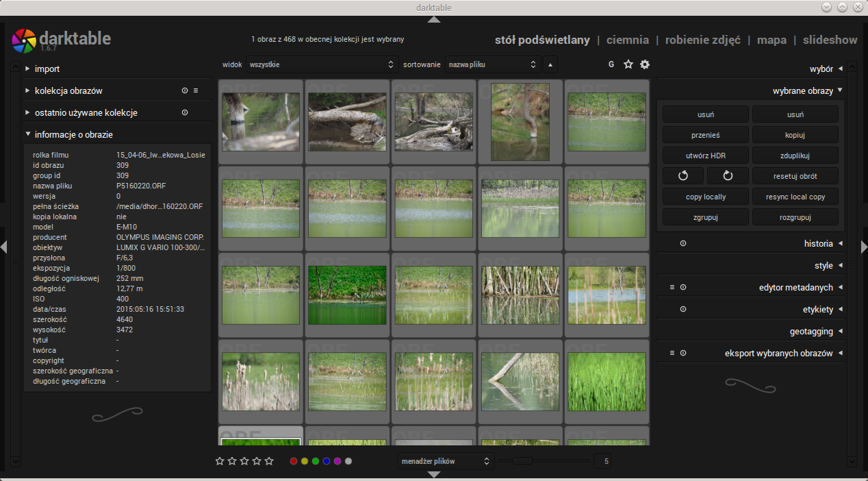Collapse the top panel with the arrow
Screen dimensions: 868x481
(x=434, y=19)
